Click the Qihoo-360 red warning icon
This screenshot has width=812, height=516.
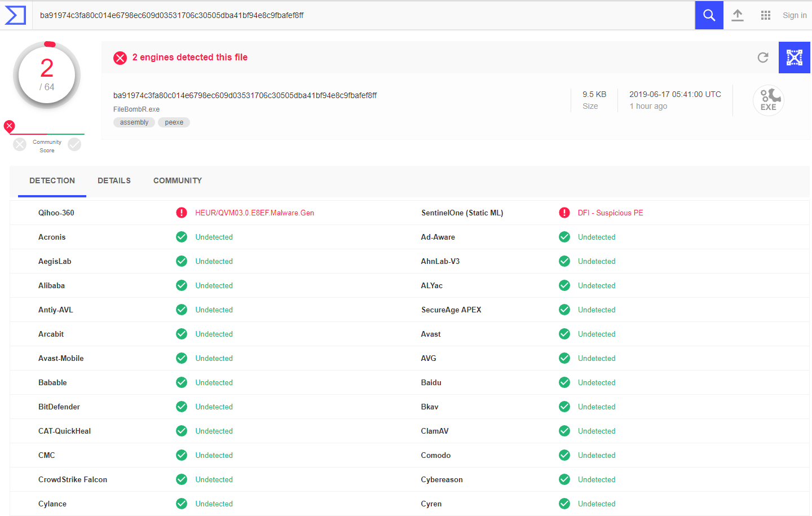(x=182, y=213)
